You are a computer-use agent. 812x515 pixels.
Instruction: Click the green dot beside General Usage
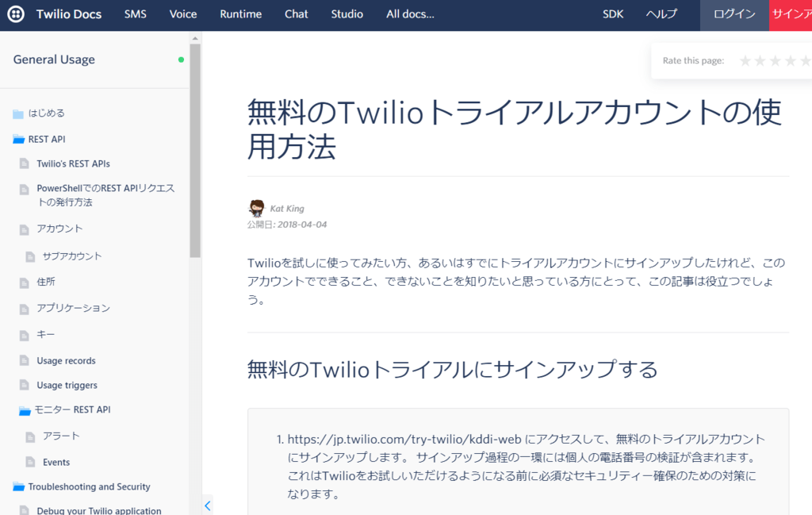pyautogui.click(x=182, y=60)
